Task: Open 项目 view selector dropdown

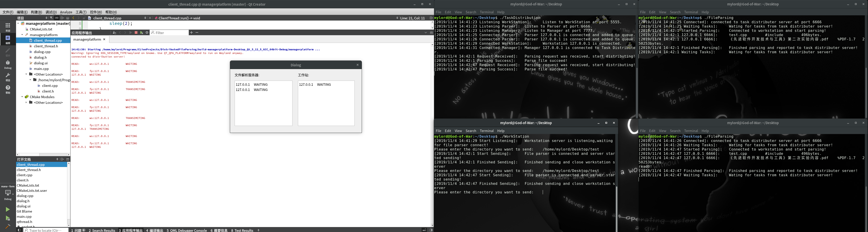Action: tap(46, 18)
